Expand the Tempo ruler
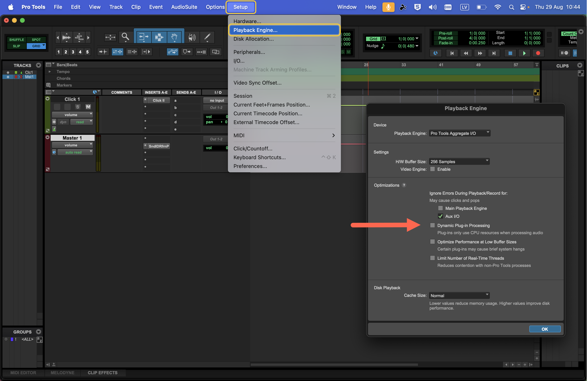 pos(50,72)
